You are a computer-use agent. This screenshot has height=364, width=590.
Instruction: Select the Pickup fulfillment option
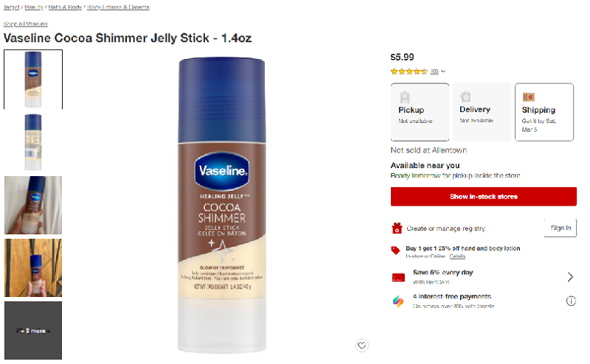coord(420,112)
